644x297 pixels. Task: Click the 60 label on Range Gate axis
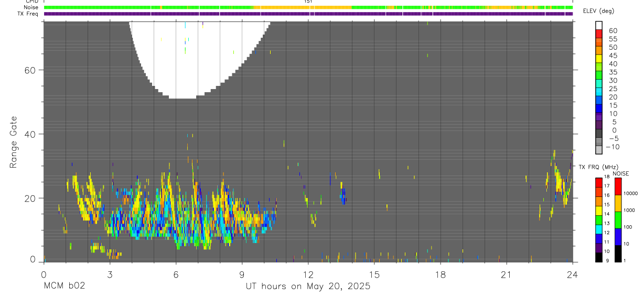pos(30,70)
